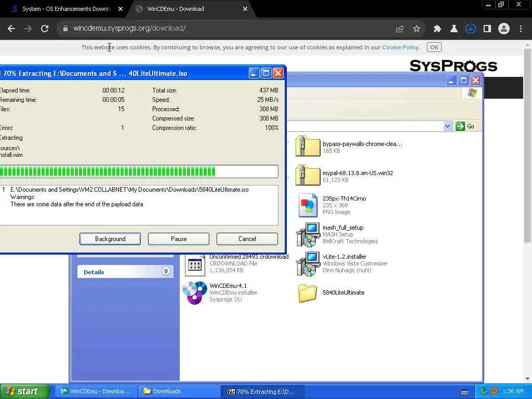Select the vLite-1.2.installer icon
Image resolution: width=532 pixels, height=399 pixels.
point(308,263)
